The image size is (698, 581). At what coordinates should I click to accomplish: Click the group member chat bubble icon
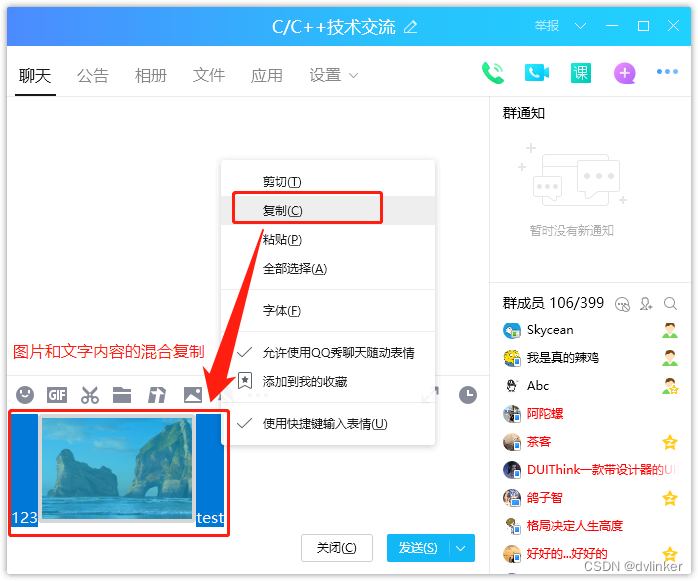622,305
